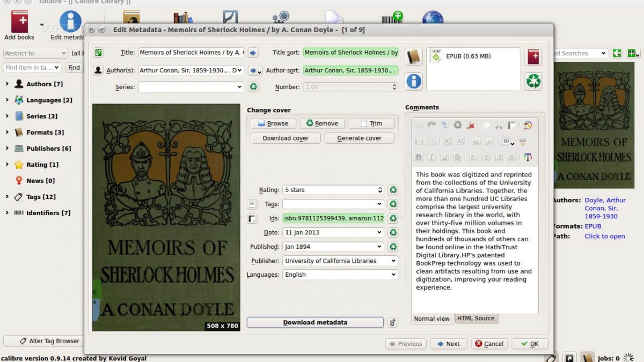Click the Ids input field
The height and width of the screenshot is (362, 644).
tap(334, 218)
